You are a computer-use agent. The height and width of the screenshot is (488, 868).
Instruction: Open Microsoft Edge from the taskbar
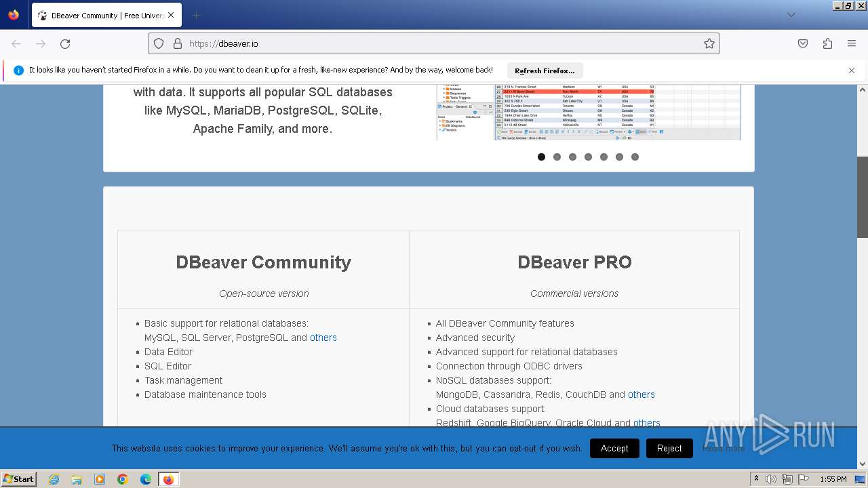(146, 479)
